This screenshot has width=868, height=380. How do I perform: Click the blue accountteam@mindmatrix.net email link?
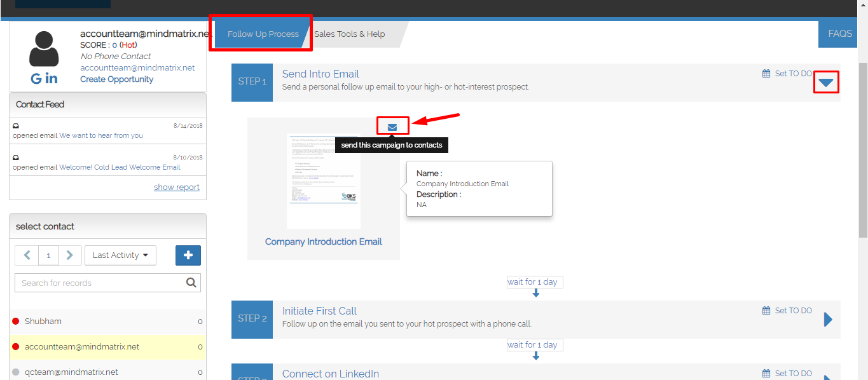point(137,68)
